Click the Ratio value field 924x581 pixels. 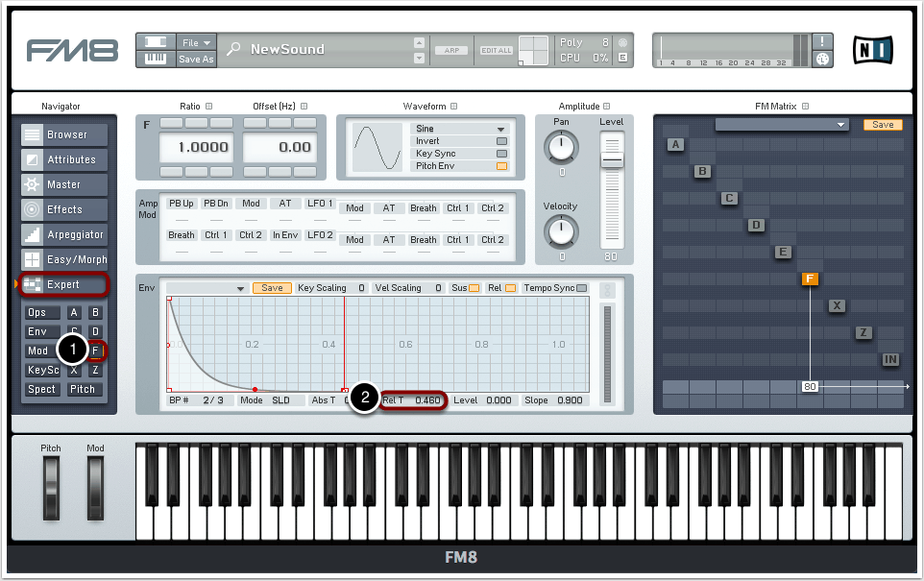(195, 148)
